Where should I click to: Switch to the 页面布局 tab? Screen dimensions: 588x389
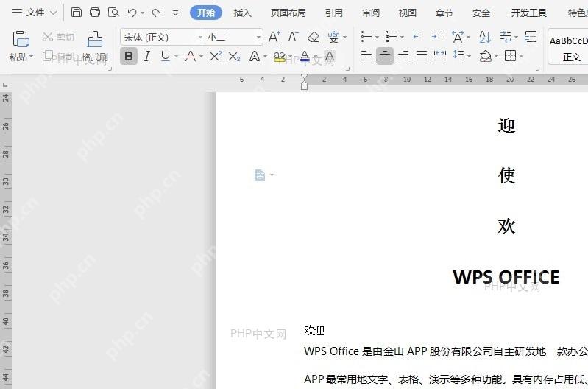tap(288, 13)
